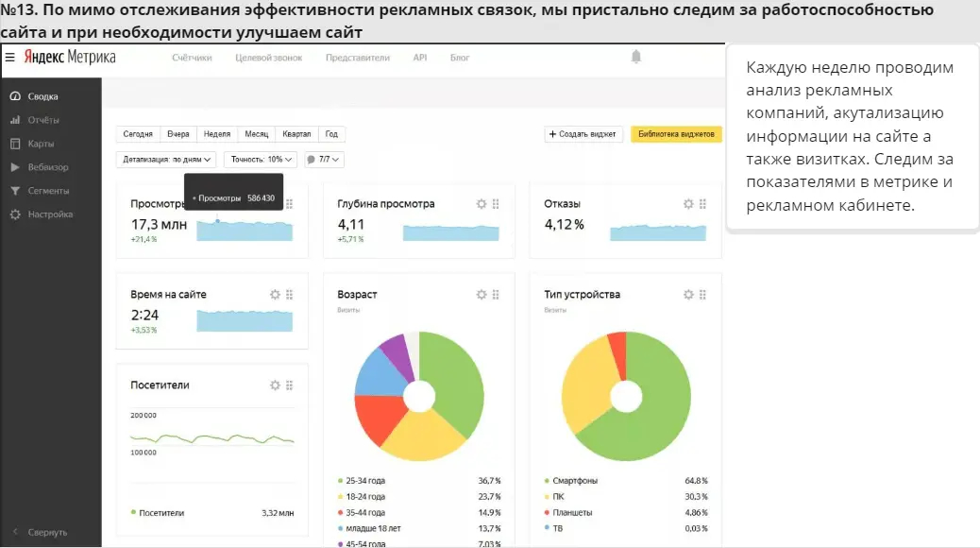Switch to the Квартал period tab
The image size is (980, 548).
(x=296, y=134)
